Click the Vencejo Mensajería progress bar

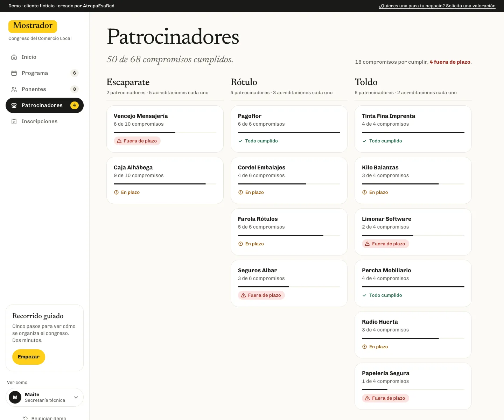pos(165,133)
